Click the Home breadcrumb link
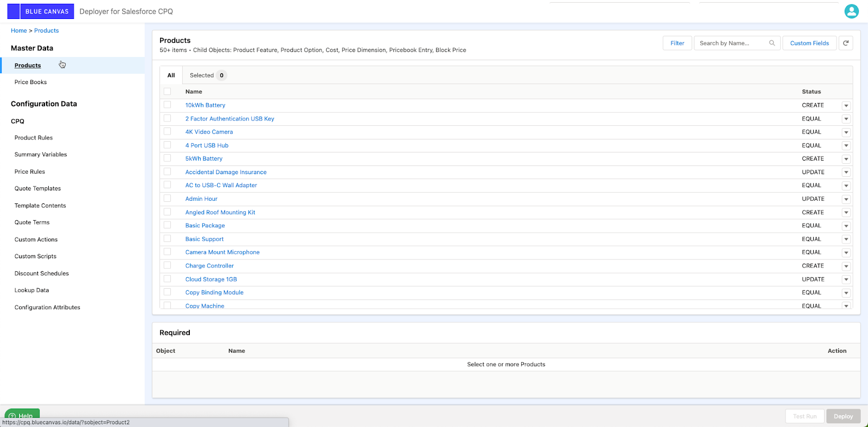This screenshot has width=868, height=427. point(19,31)
